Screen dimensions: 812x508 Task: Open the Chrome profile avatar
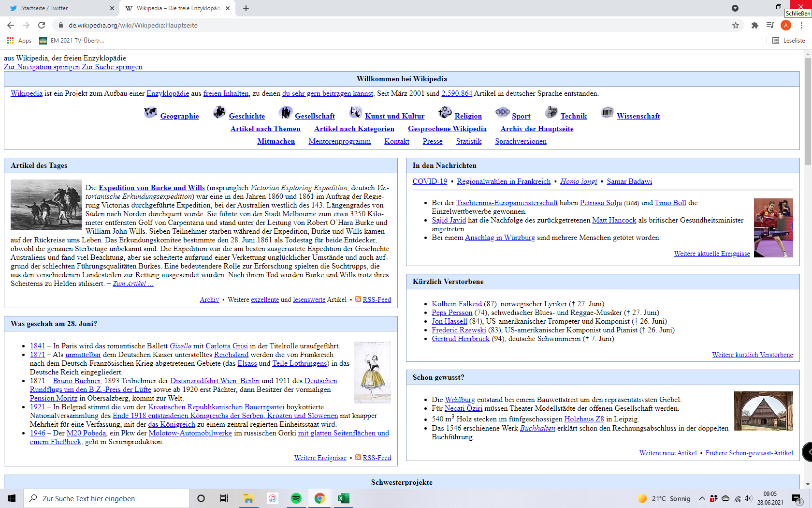click(x=786, y=25)
